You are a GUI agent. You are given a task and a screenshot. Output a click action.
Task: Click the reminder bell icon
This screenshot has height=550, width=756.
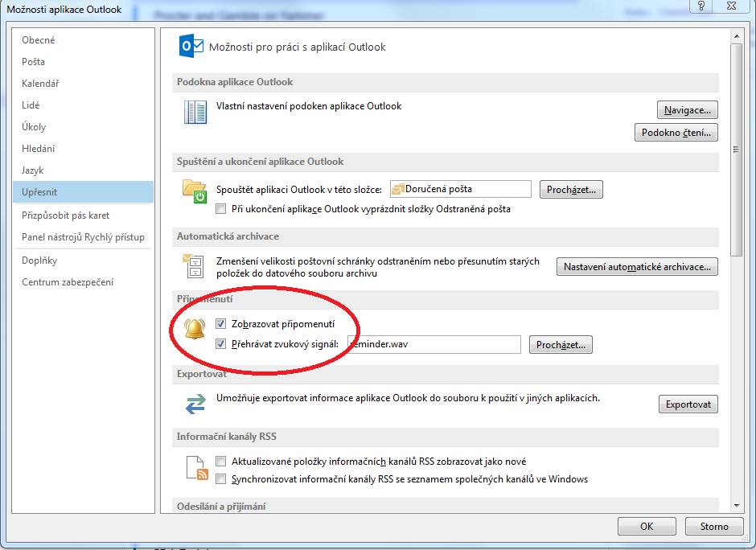[x=195, y=329]
